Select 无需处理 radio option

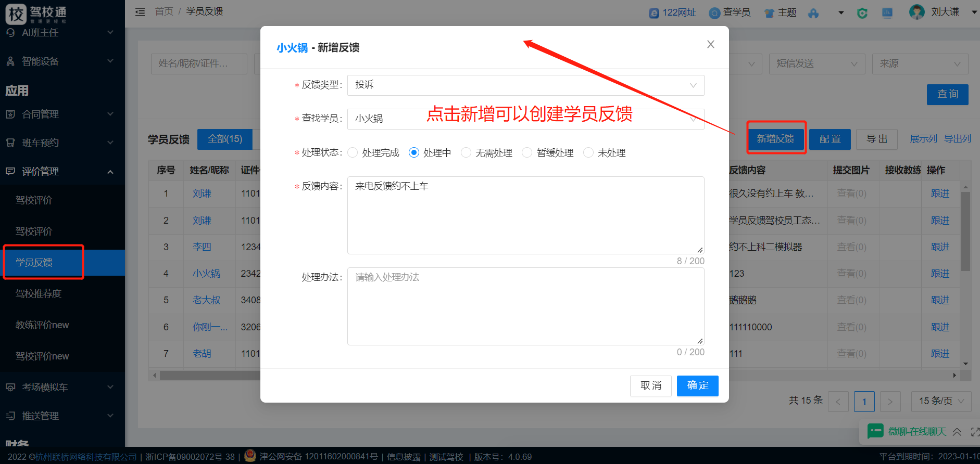[x=466, y=152]
